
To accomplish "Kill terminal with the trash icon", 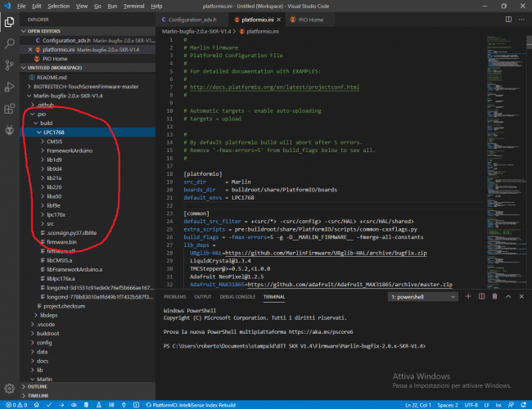I will (495, 297).
